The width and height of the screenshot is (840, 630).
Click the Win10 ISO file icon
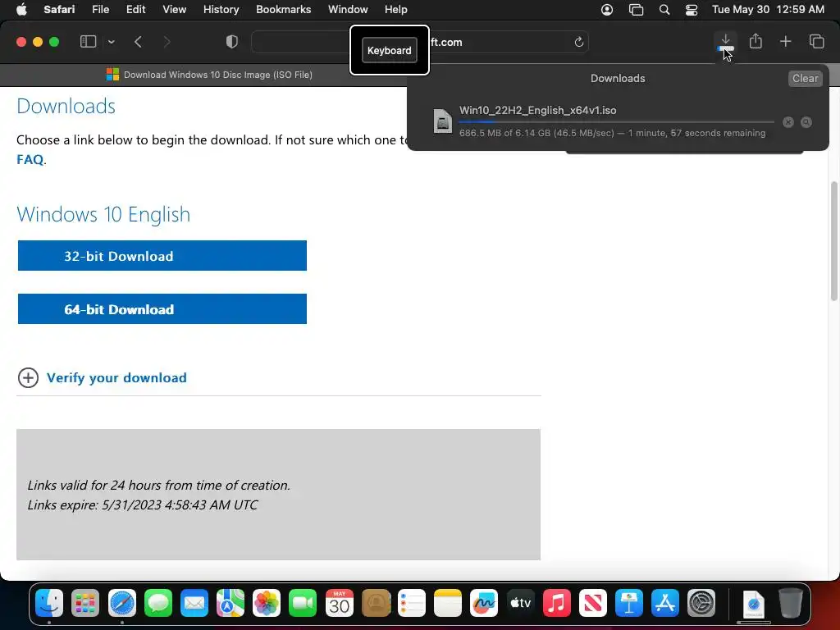(442, 121)
